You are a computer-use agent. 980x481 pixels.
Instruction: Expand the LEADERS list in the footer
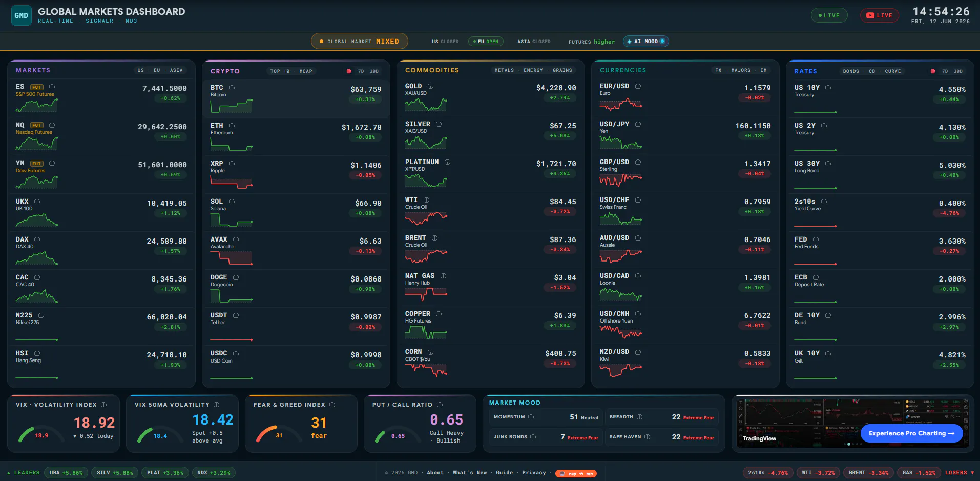pos(24,473)
